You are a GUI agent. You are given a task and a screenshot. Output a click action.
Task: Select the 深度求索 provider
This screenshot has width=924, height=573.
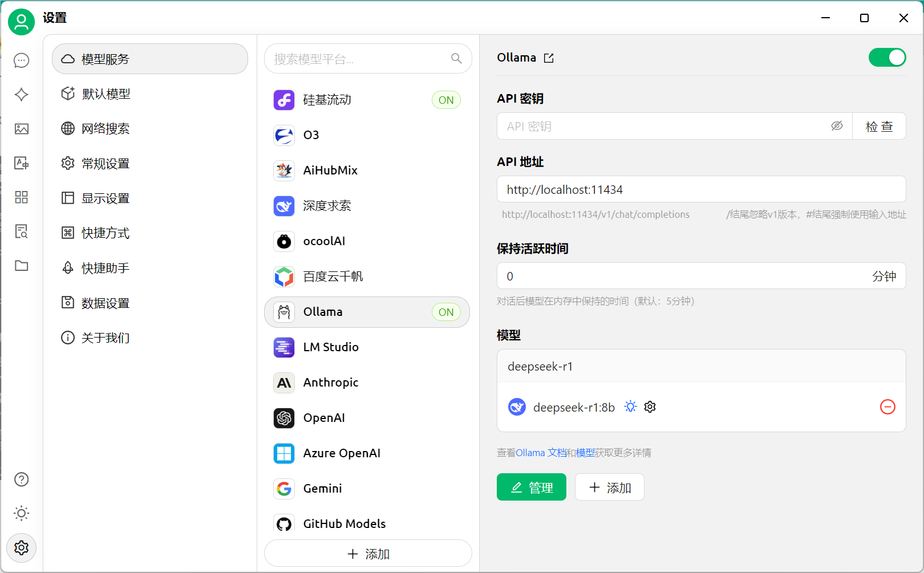tap(367, 206)
